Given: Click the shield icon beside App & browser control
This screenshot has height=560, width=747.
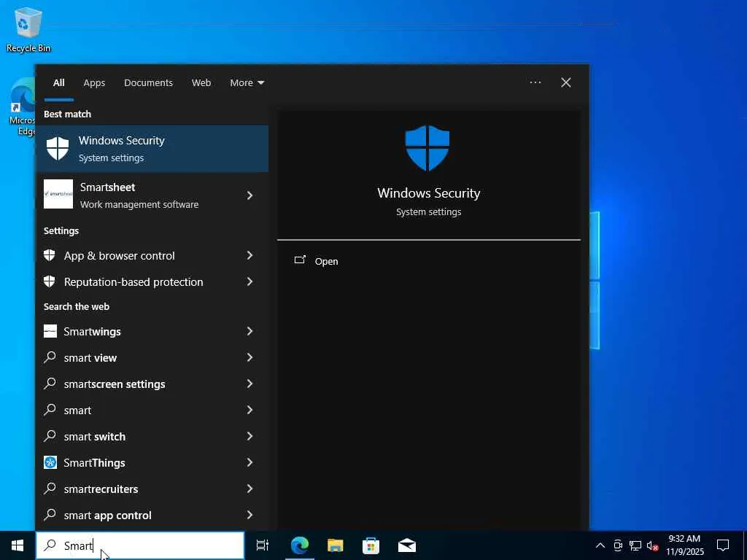Looking at the screenshot, I should pos(50,255).
